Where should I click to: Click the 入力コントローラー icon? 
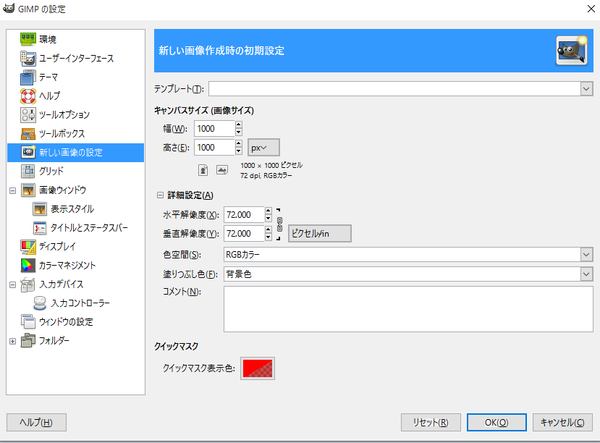pos(40,303)
